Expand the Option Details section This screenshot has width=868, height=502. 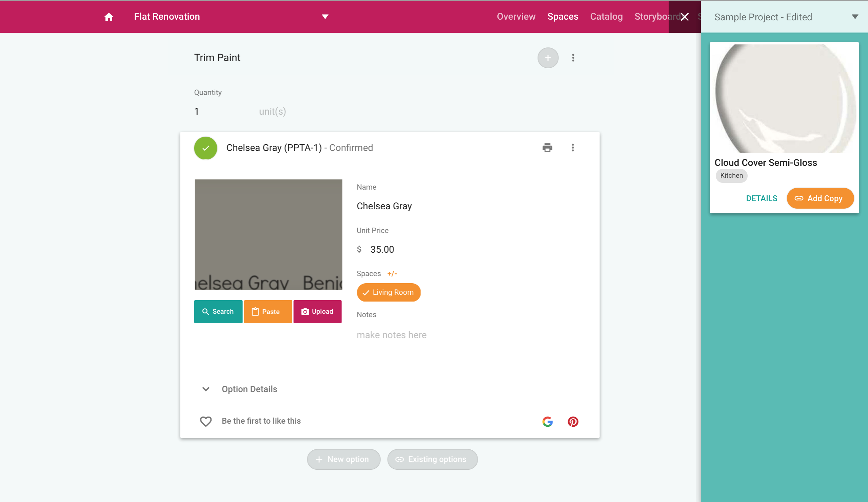pos(205,389)
